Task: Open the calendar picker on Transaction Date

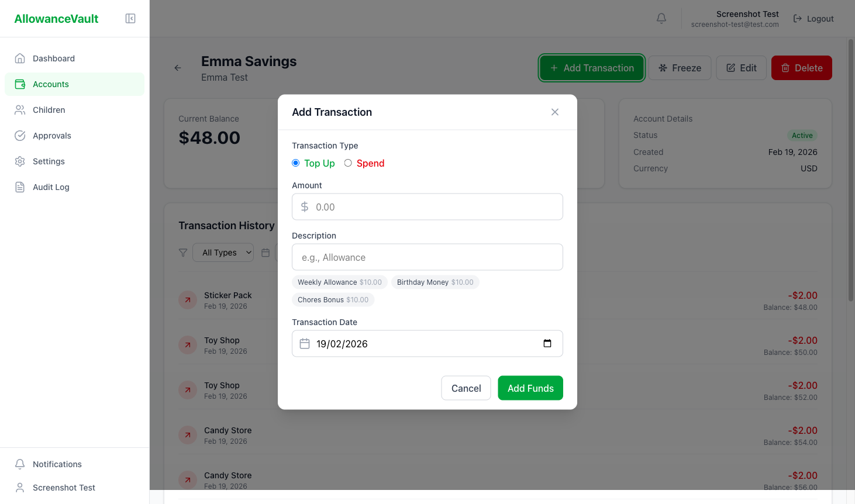Action: [x=548, y=344]
